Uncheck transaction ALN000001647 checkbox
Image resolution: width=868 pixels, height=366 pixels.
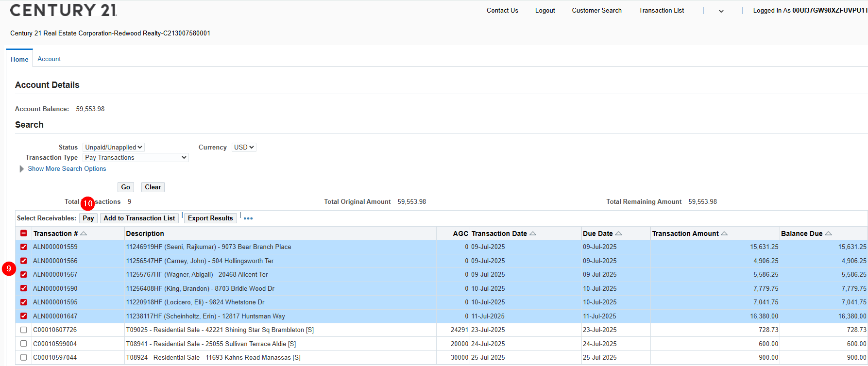click(23, 316)
